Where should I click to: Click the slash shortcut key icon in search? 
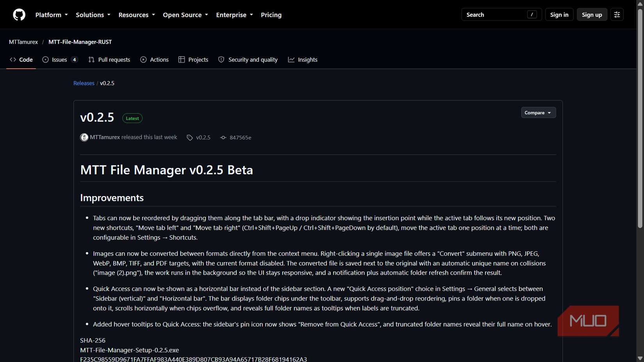(x=532, y=14)
